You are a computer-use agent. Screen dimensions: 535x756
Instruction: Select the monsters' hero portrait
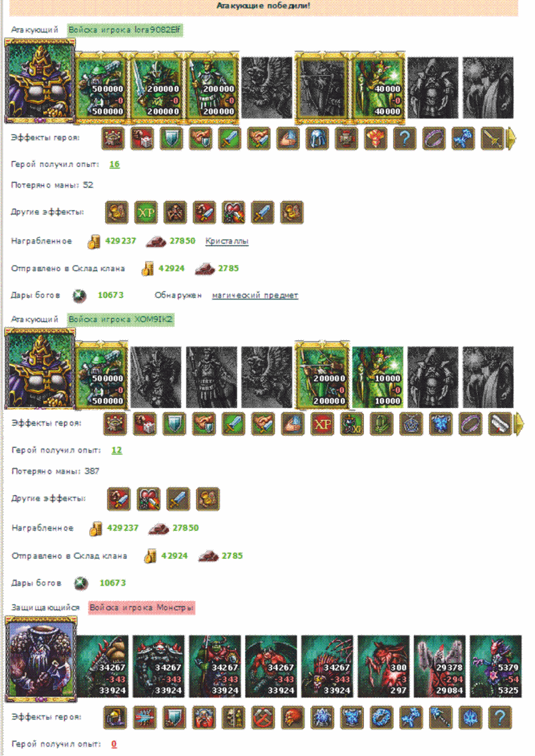click(x=41, y=659)
